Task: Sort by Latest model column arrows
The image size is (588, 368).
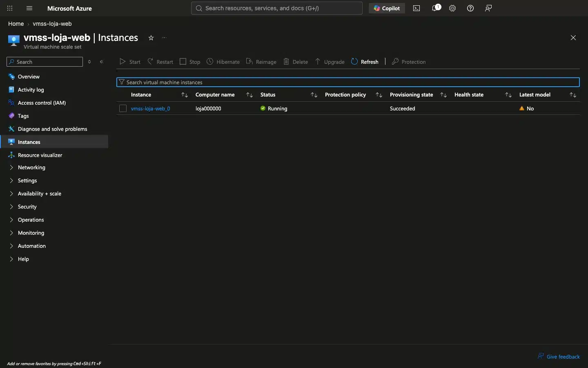Action: [573, 95]
